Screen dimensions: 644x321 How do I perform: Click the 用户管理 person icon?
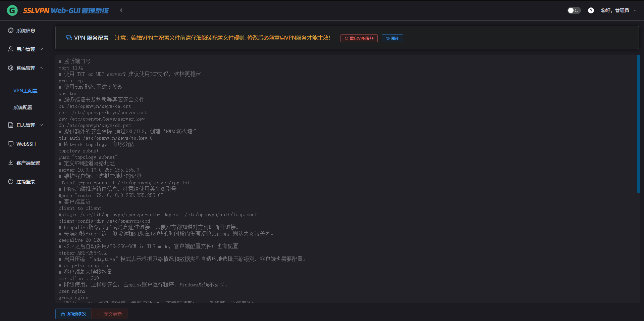11,49
